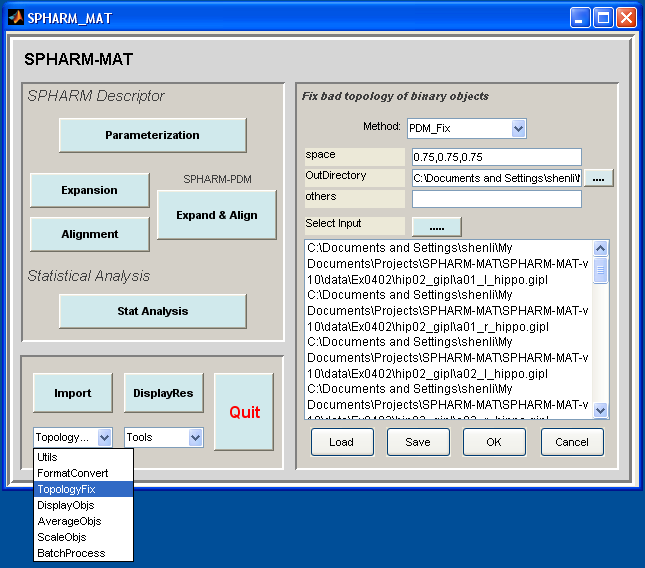Image resolution: width=645 pixels, height=568 pixels.
Task: Open the Topology dropdown arrow
Action: (x=104, y=437)
